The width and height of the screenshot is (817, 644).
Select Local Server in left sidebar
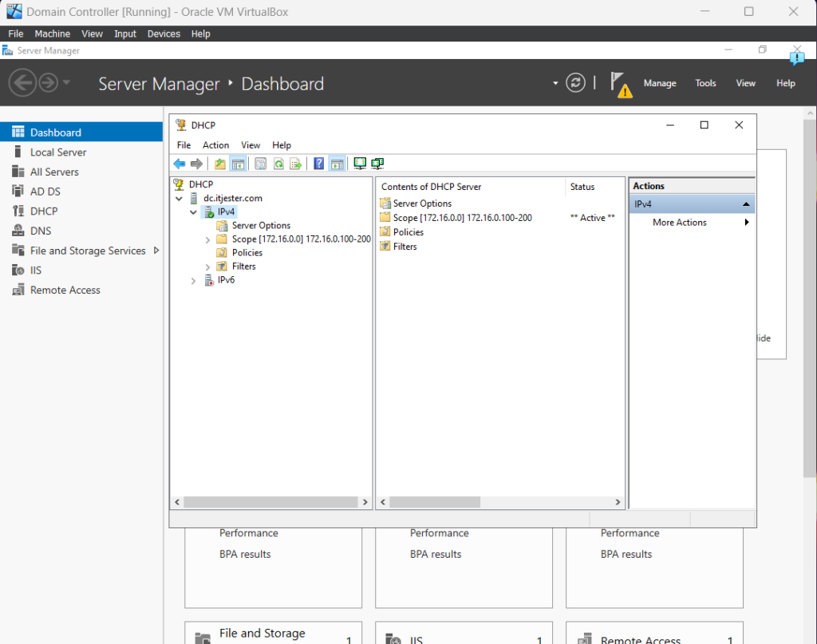58,152
